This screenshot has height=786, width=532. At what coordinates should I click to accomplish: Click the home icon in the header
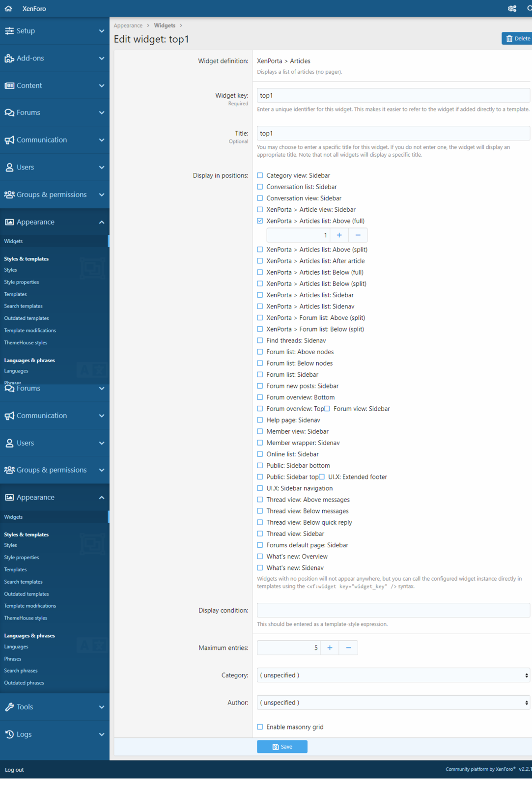click(8, 8)
